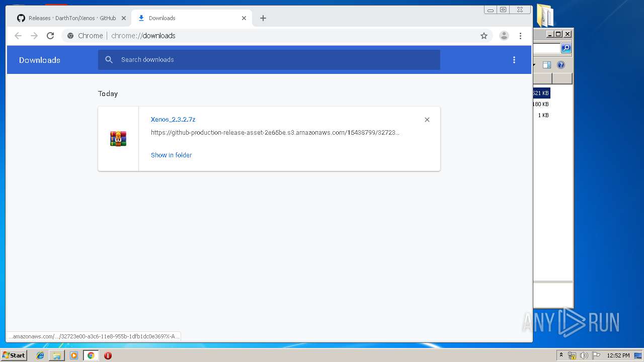Close the Downloads tab
The image size is (644, 362).
(x=244, y=18)
